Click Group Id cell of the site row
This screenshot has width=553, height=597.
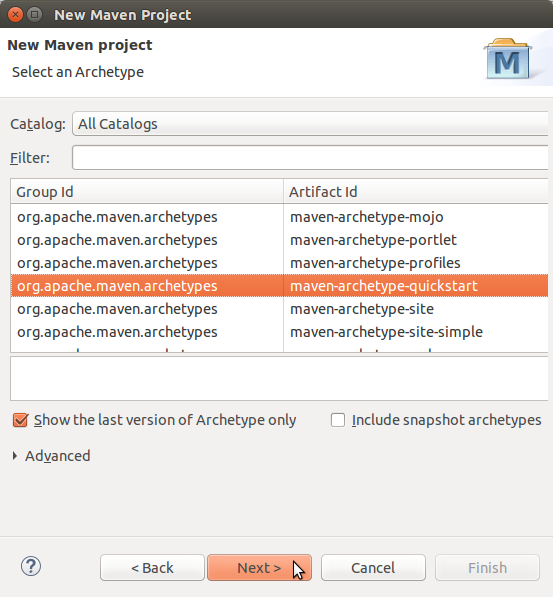pos(147,309)
